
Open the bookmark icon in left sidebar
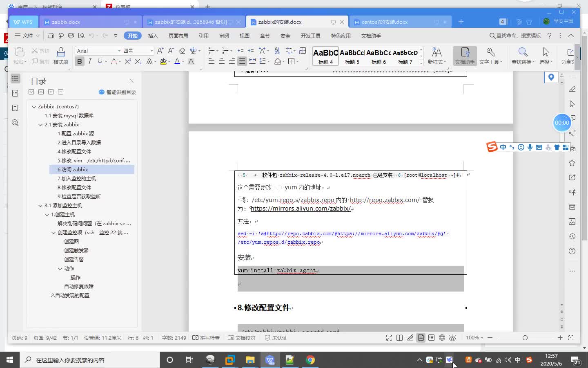coord(15,108)
